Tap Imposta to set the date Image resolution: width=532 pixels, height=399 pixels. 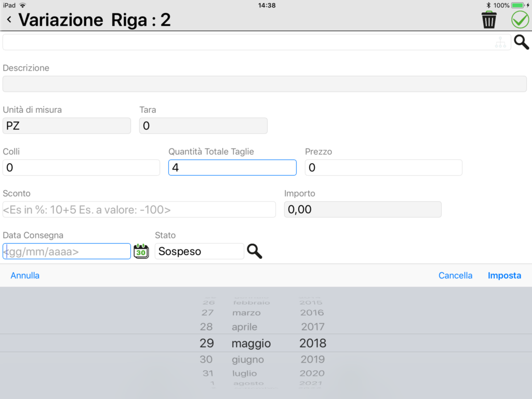point(504,275)
